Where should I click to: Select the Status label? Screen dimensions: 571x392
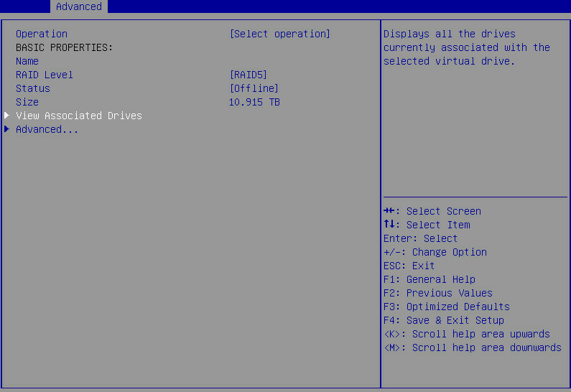coord(33,88)
